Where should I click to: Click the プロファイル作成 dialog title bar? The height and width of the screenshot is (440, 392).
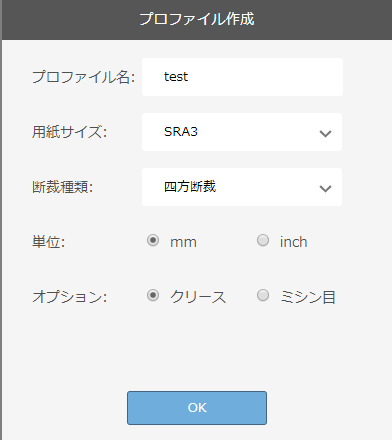pos(197,19)
